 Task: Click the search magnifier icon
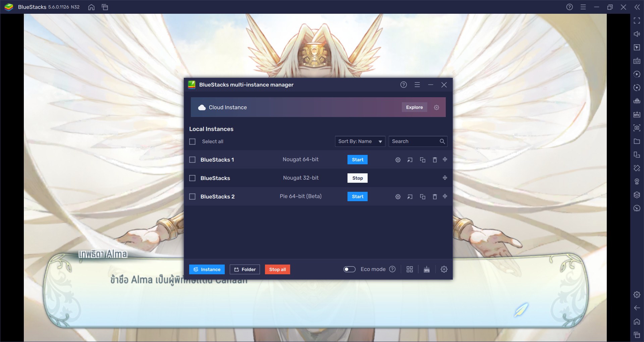[x=442, y=141]
